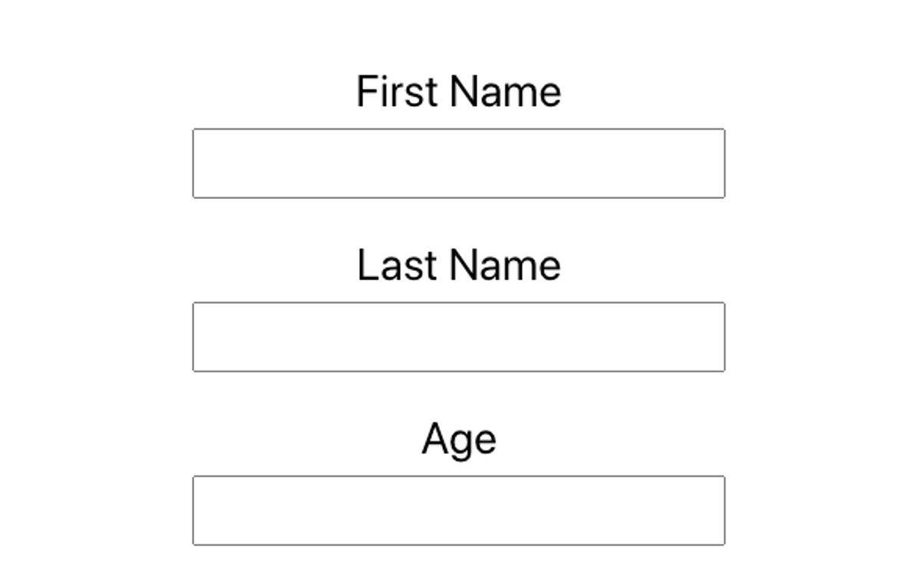Click on the "Age" heading
This screenshot has width=921, height=588.
coord(459,441)
